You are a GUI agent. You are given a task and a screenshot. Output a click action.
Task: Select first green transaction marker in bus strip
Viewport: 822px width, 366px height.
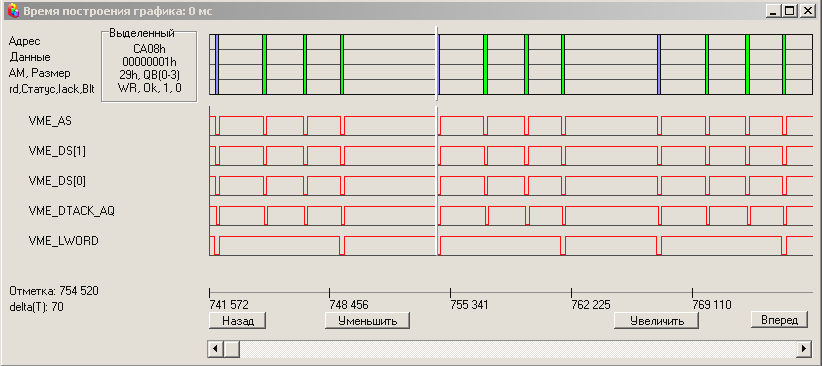[x=265, y=64]
